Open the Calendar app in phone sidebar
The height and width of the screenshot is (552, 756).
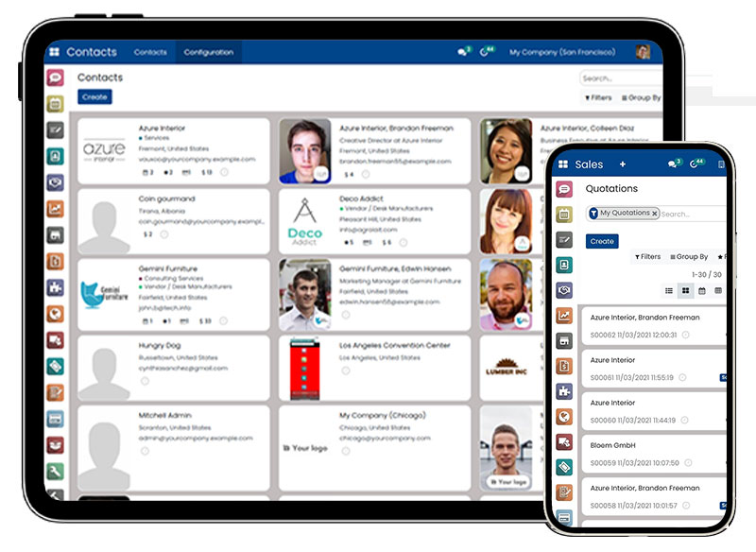point(564,214)
